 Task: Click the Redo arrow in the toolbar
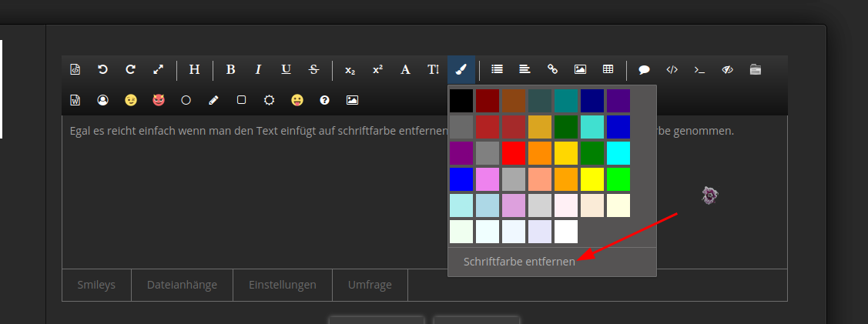click(130, 69)
